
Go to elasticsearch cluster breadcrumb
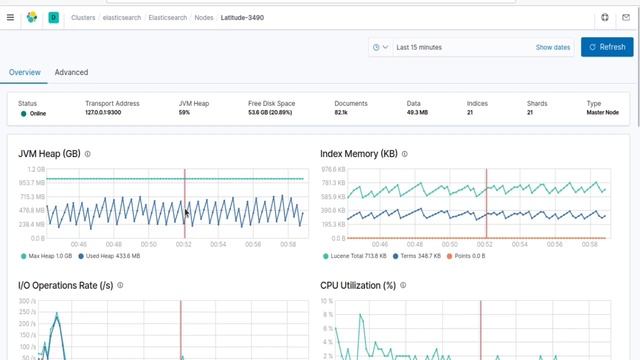(x=122, y=18)
